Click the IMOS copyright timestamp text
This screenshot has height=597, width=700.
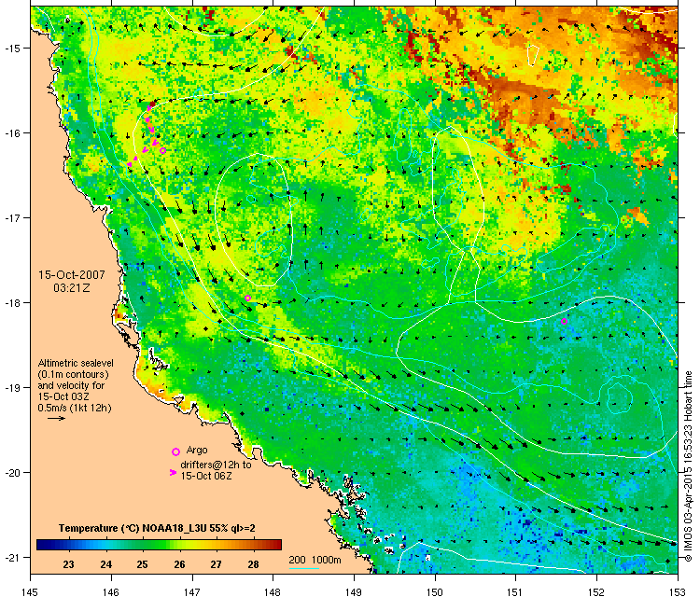click(689, 466)
